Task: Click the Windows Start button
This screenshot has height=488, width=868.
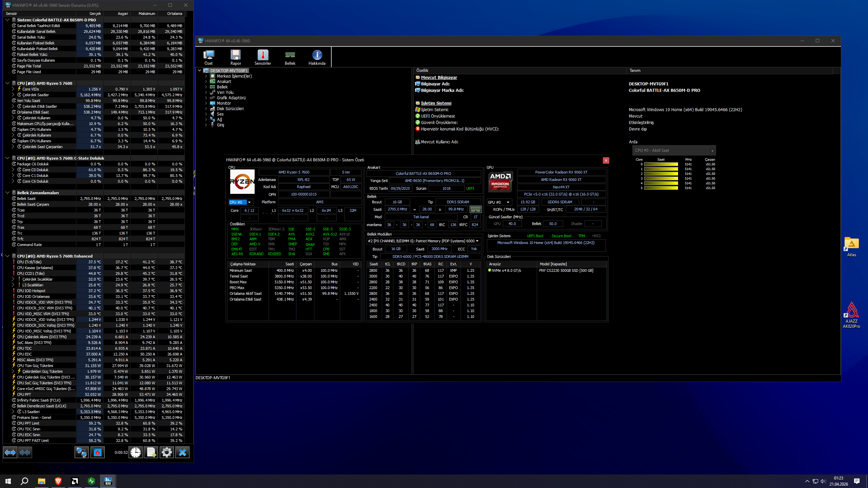Action: (x=8, y=481)
